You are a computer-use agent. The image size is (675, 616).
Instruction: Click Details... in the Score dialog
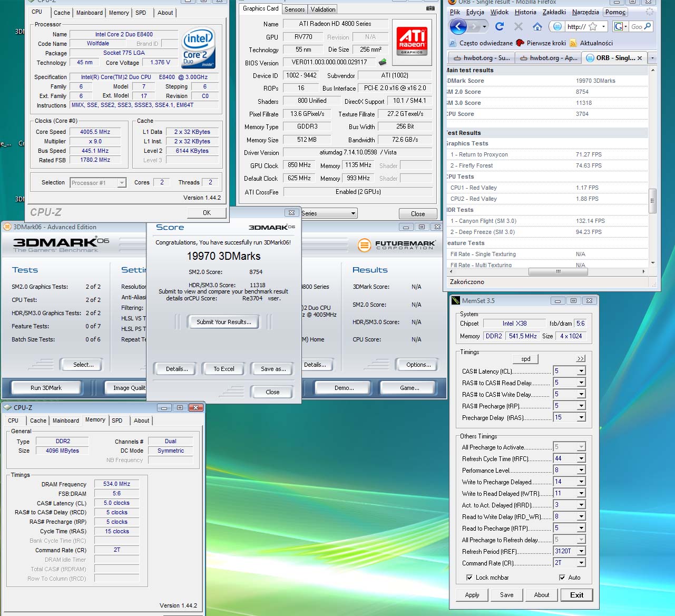(177, 369)
